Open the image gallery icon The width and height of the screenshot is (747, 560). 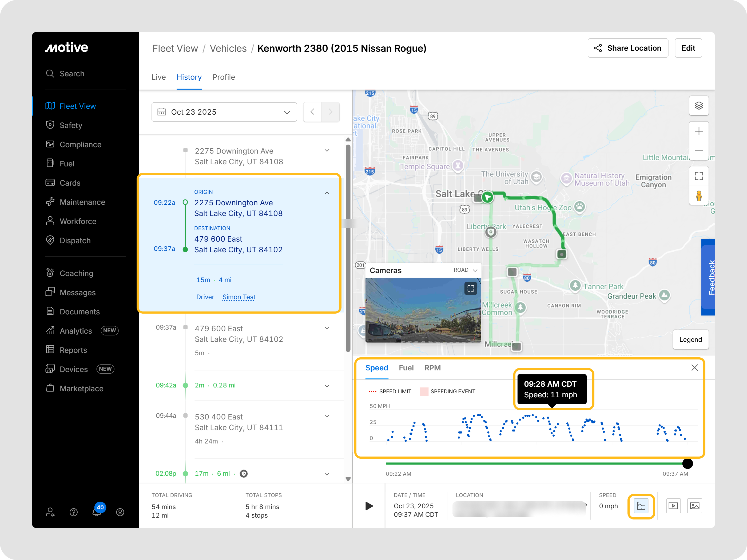[x=694, y=506]
